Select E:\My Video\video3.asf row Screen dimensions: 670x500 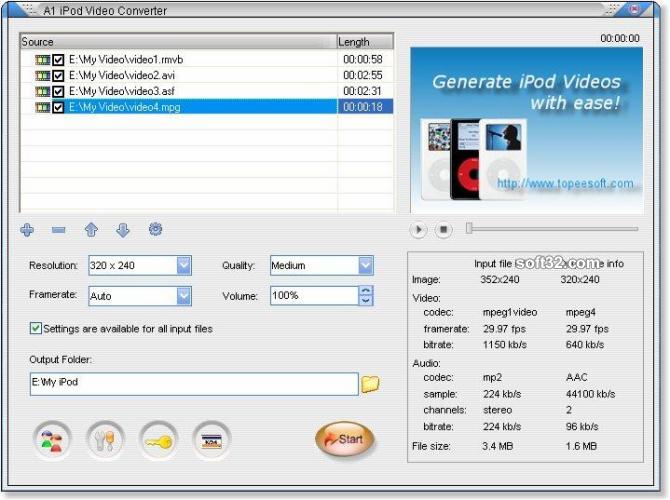click(207, 91)
